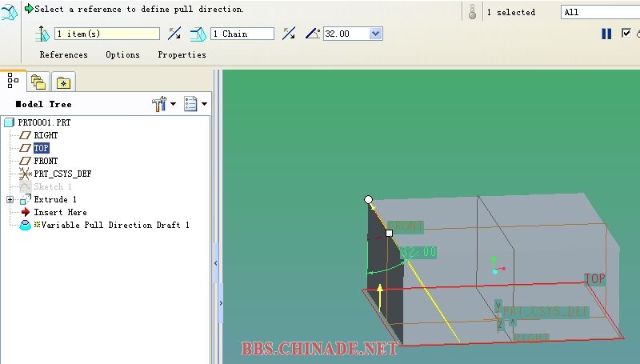Open the References panel
The image size is (640, 364).
(x=63, y=54)
